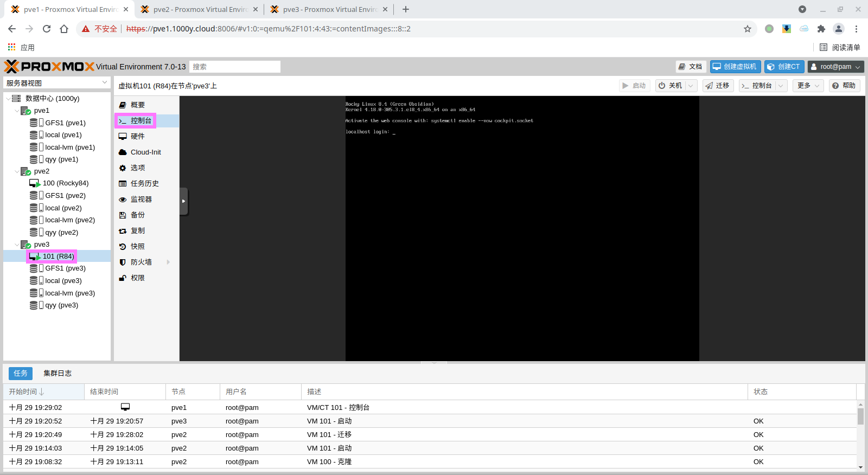Screen dimensions: 868x475
Task: Click the search (搜索) input field
Action: click(x=235, y=67)
